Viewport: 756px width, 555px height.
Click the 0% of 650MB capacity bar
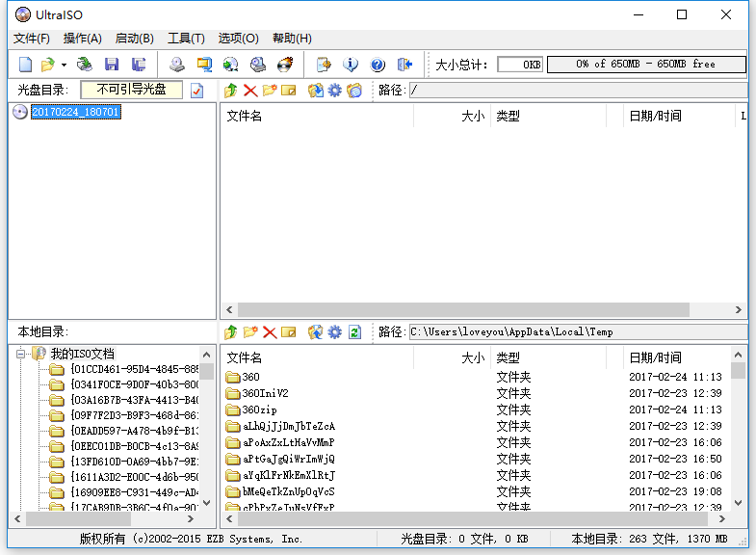pyautogui.click(x=646, y=65)
